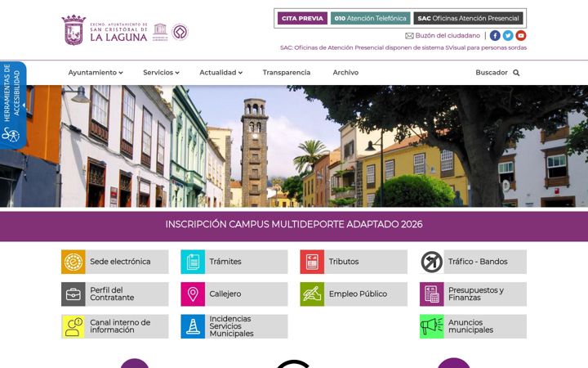Open the Twitter icon link
The height and width of the screenshot is (368, 588).
(x=508, y=36)
